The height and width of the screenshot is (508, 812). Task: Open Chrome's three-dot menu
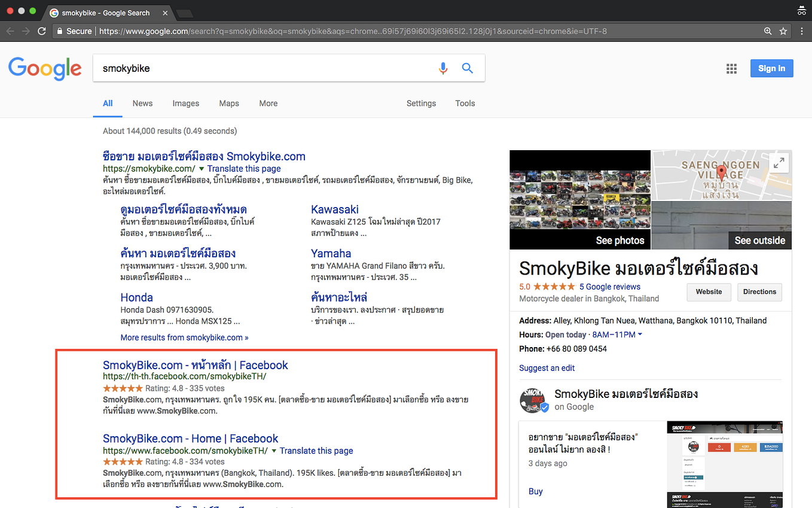802,31
